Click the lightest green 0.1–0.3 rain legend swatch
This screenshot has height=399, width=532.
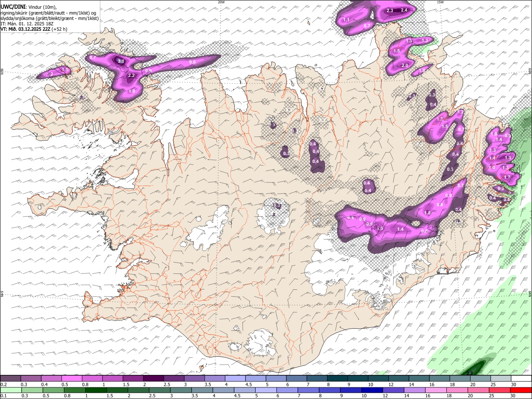coord(11,390)
